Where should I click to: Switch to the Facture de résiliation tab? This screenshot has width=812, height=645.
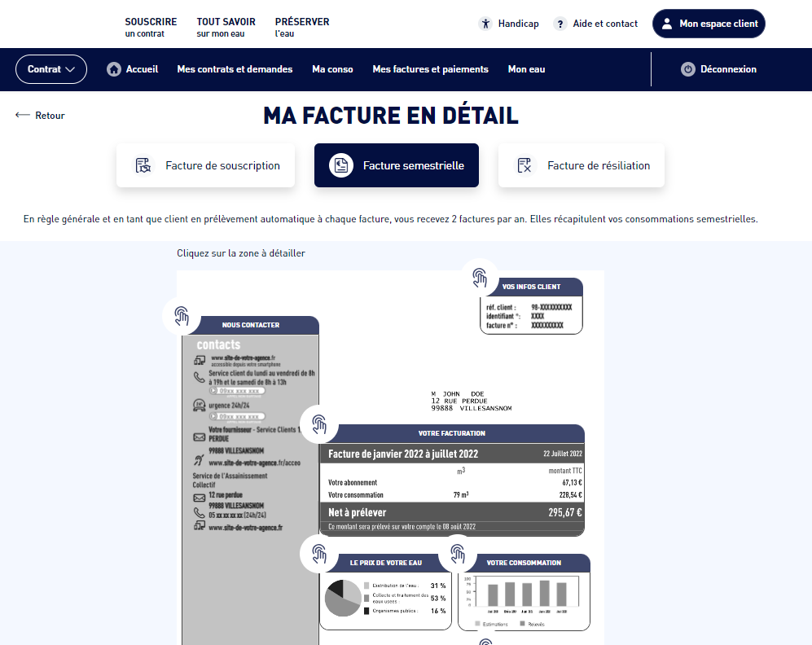point(582,165)
